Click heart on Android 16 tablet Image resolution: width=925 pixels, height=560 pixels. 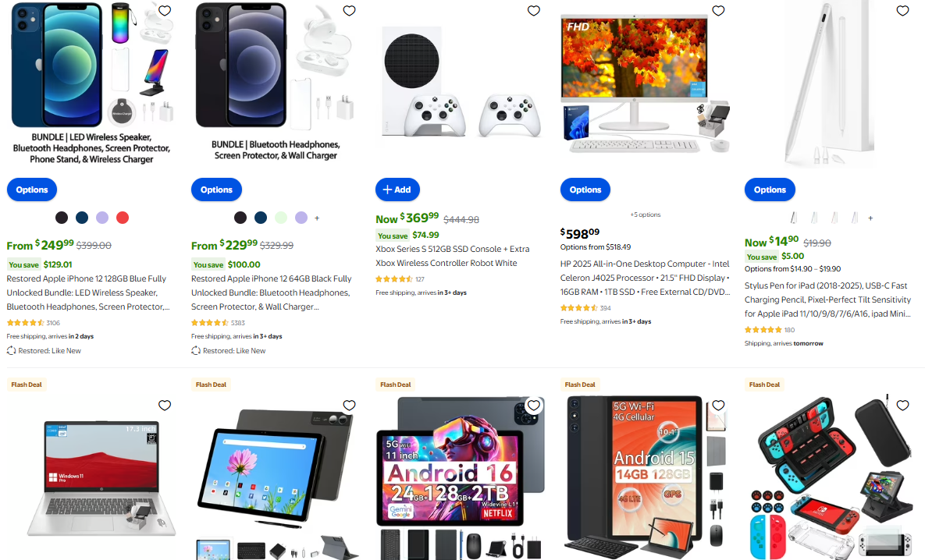(534, 405)
